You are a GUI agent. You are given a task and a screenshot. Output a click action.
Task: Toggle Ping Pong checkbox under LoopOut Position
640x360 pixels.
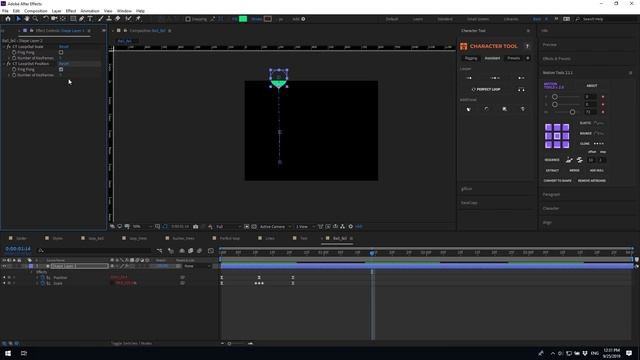click(x=61, y=69)
